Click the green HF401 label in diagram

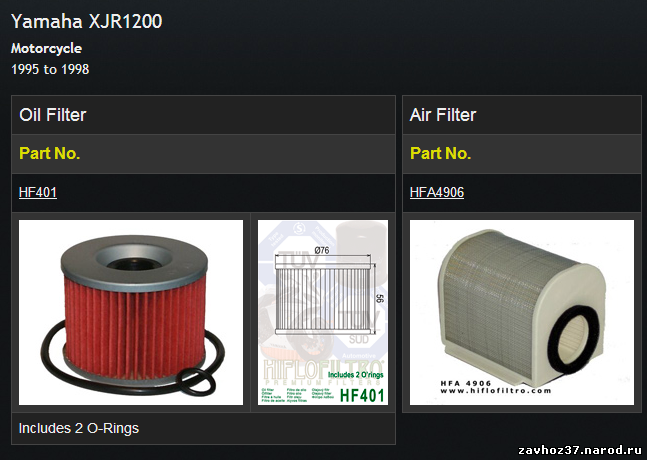click(362, 396)
